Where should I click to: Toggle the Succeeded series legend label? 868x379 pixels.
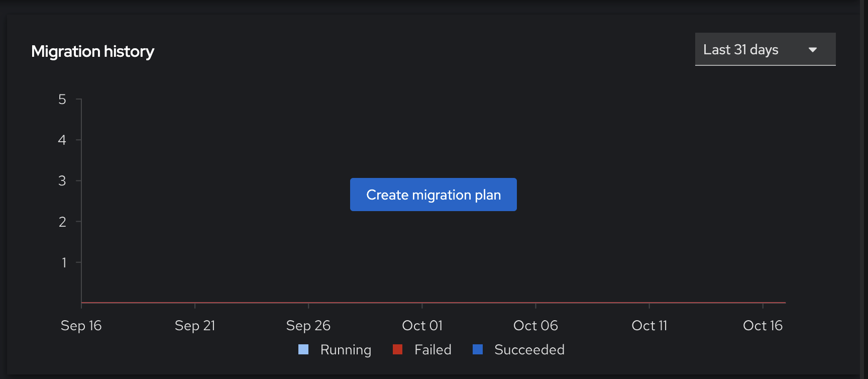tap(529, 349)
